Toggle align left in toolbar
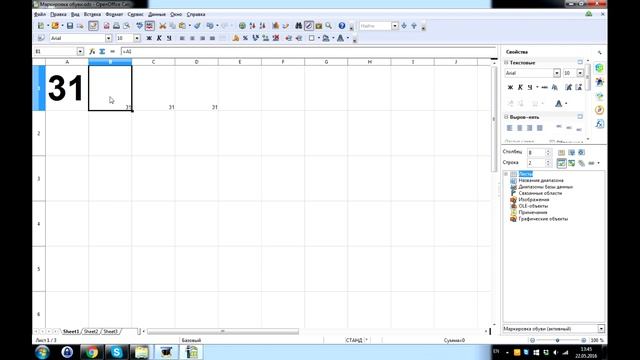 click(182, 38)
